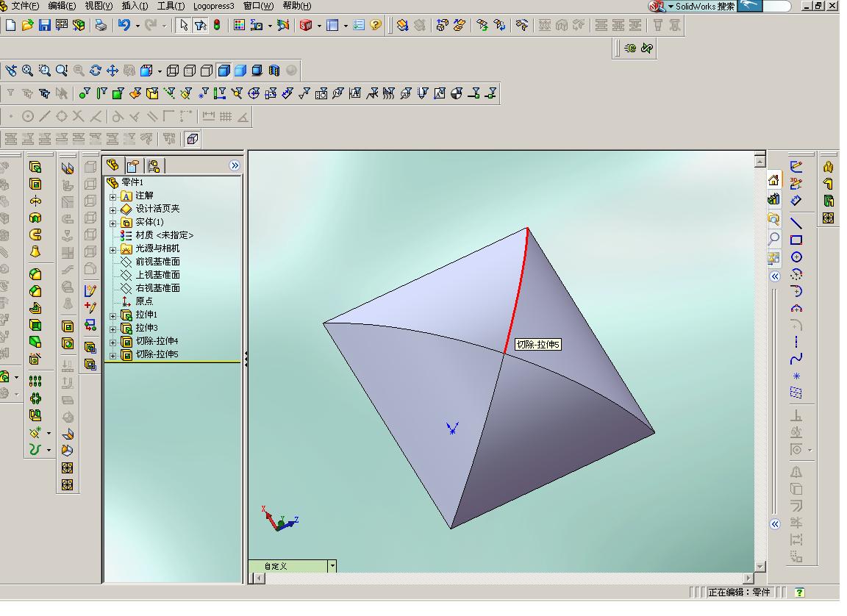The image size is (847, 616).
Task: Click the Extruded Cut feature icon
Action: click(x=35, y=184)
